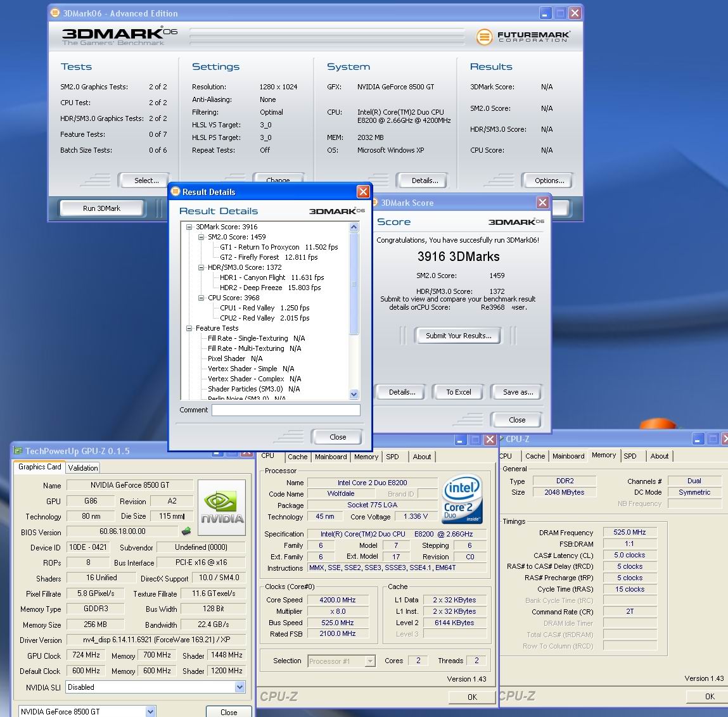
Task: Click the CAS# Latency value 5.0 clocks
Action: point(630,555)
